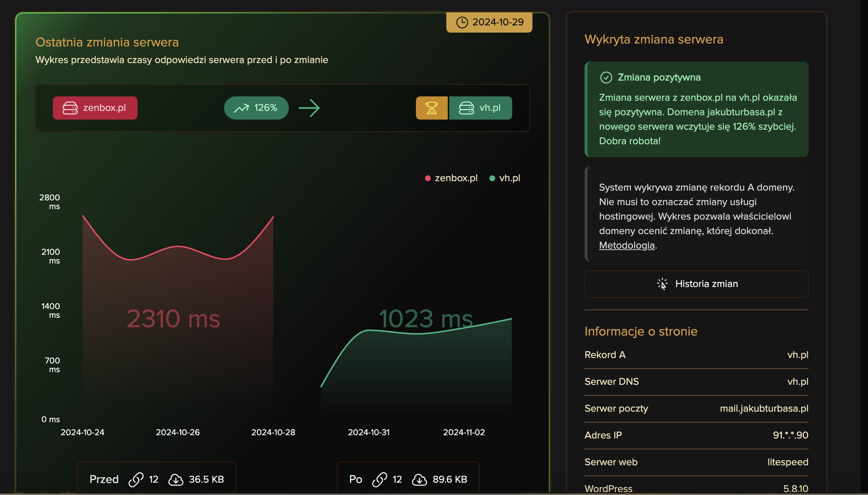Click the link icon in the Po box
This screenshot has height=495, width=868.
tap(379, 480)
